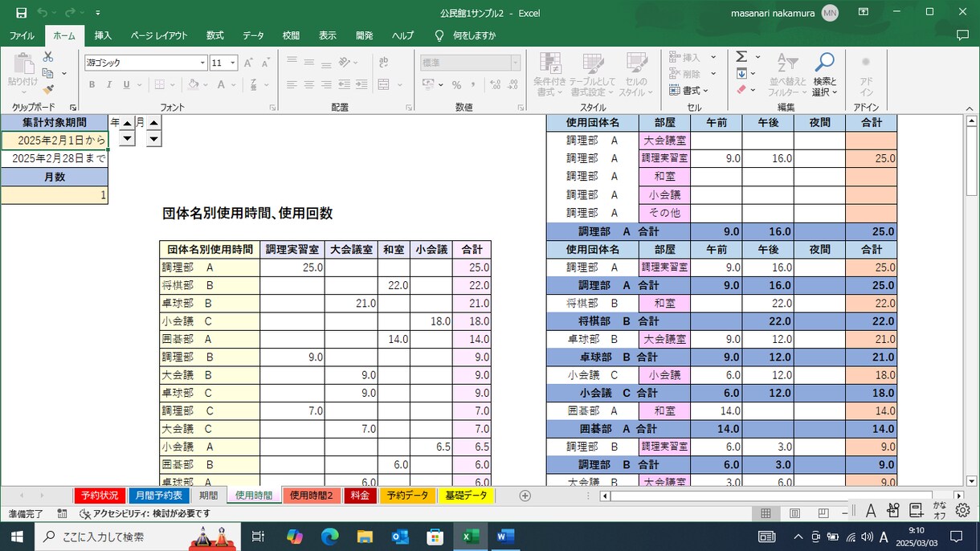Click the Wrap Text icon
The image size is (980, 551).
click(384, 62)
